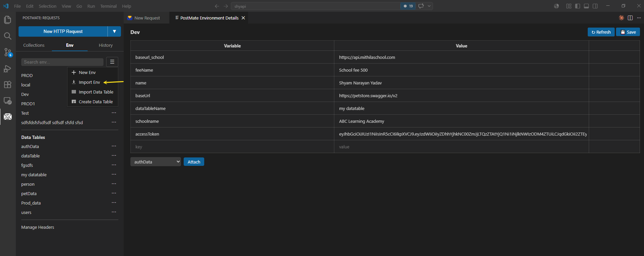Open more options for sdfsfdsfsfsdfsdf environment
This screenshot has height=256, width=644.
click(114, 122)
